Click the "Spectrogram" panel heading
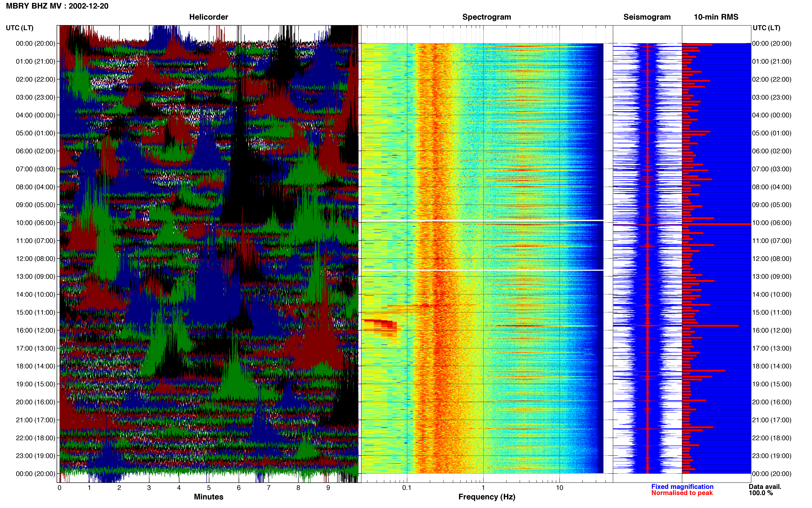 487,17
